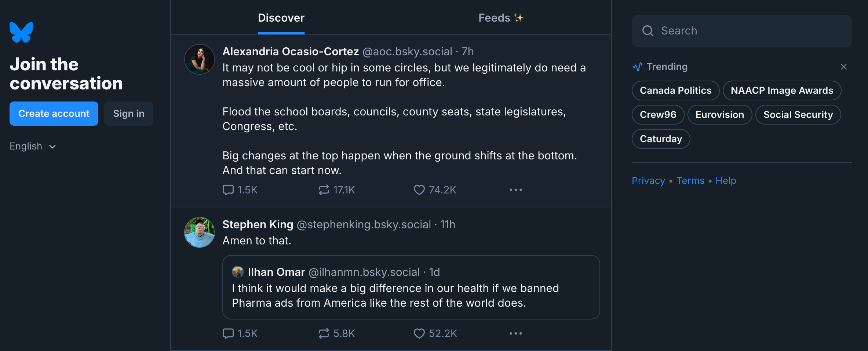Open the English language dropdown
Image resolution: width=868 pixels, height=351 pixels.
click(33, 146)
